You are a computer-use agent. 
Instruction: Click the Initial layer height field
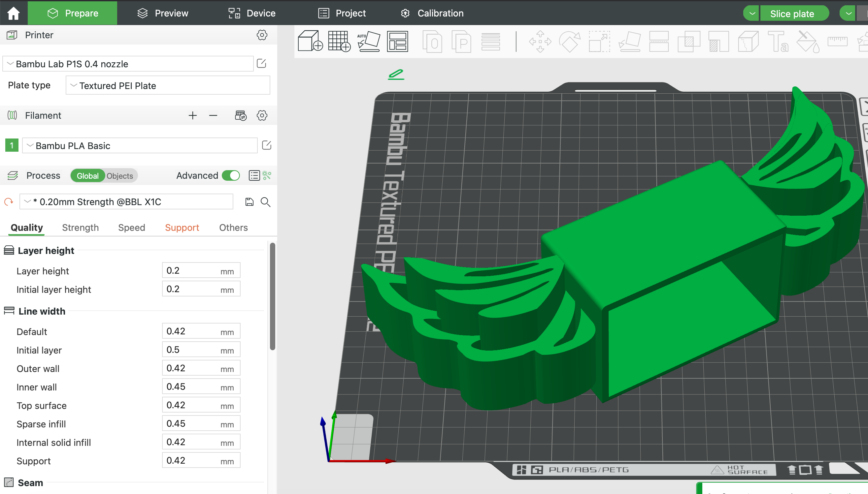click(201, 289)
